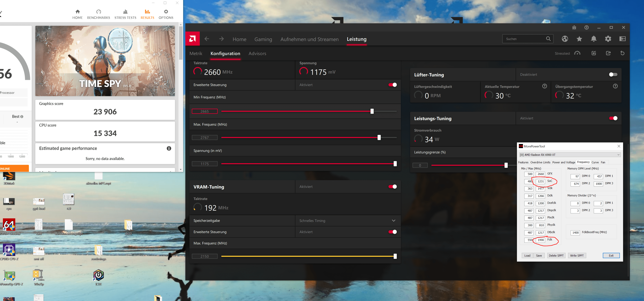
Task: Open AMD settings gear icon
Action: 608,39
